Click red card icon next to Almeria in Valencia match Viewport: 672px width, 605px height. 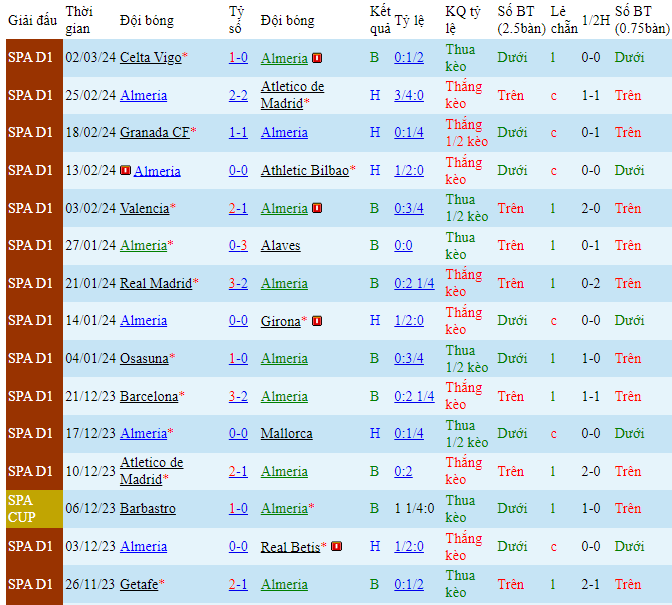click(317, 208)
